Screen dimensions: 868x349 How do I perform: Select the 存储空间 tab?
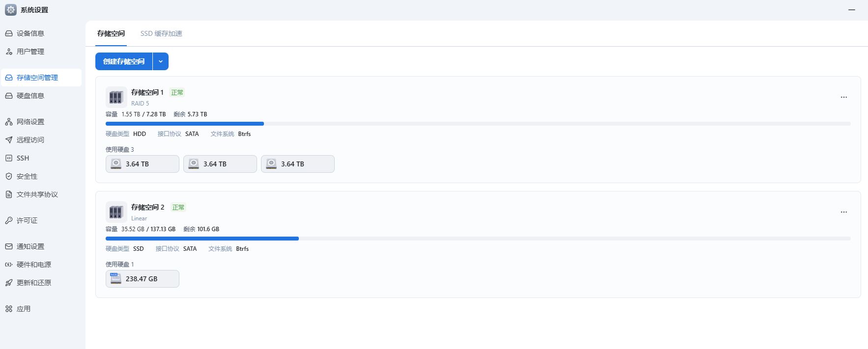pos(111,33)
